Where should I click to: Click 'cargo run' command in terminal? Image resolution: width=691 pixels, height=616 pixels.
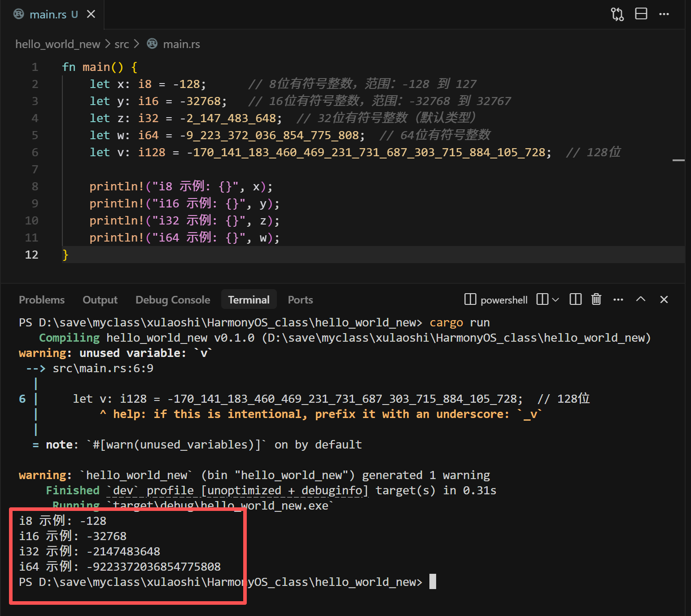click(459, 323)
